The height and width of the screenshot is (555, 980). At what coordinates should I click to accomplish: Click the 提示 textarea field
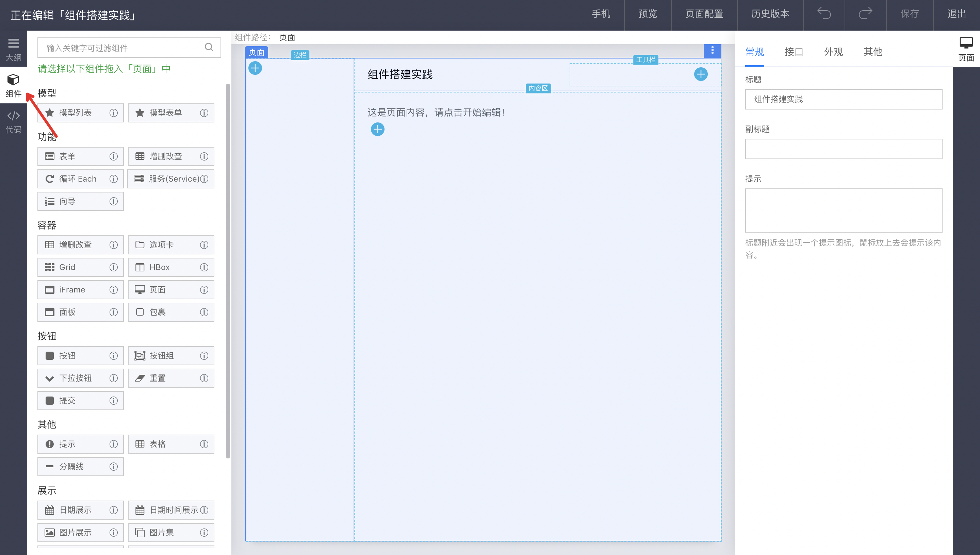click(x=844, y=211)
